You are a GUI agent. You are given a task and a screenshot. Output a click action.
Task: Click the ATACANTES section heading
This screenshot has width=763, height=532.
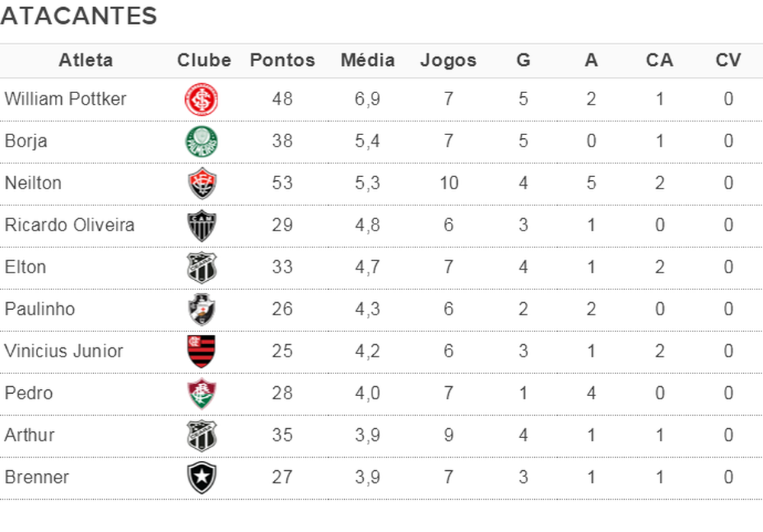pos(79,16)
